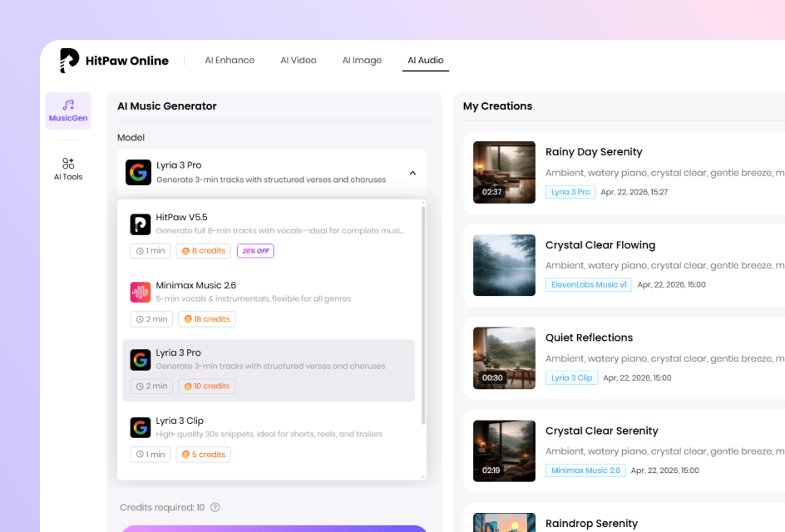Click the Lyria 3 Pro list option icon
Viewport: 785px width, 532px height.
pyautogui.click(x=141, y=360)
